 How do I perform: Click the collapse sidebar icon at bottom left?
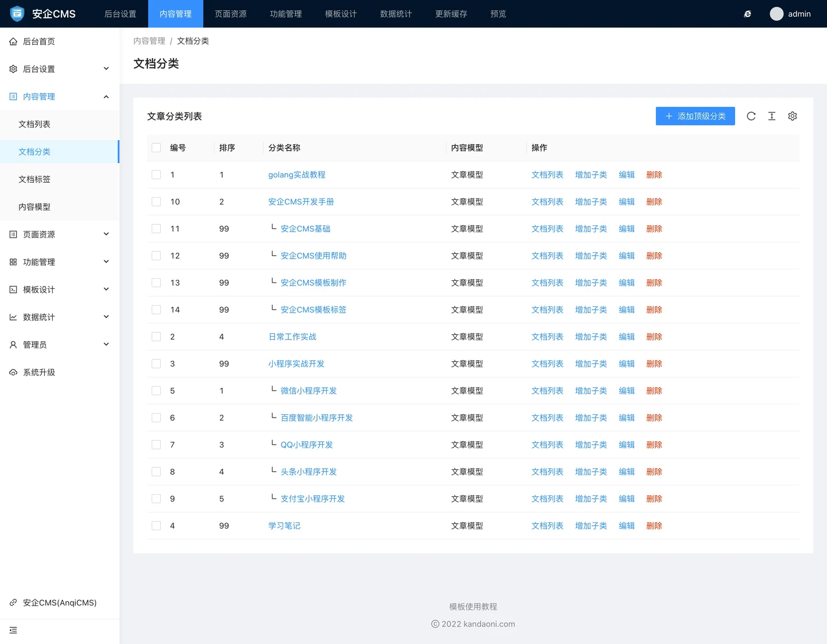pos(13,630)
